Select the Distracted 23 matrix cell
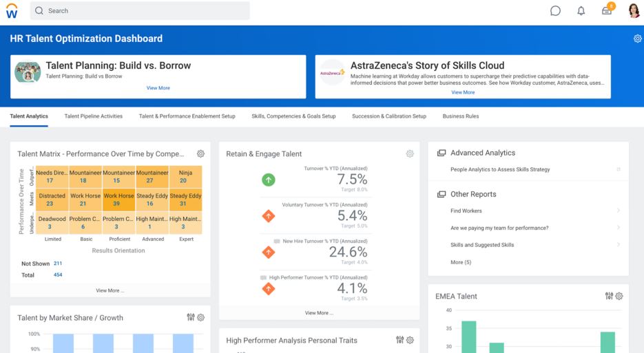This screenshot has height=353, width=644. 52,200
